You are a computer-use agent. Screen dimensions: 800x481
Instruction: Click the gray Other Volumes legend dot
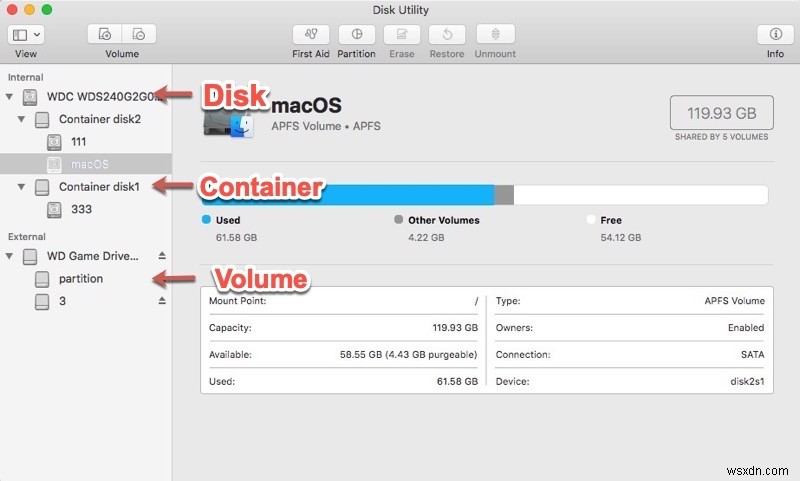point(398,219)
